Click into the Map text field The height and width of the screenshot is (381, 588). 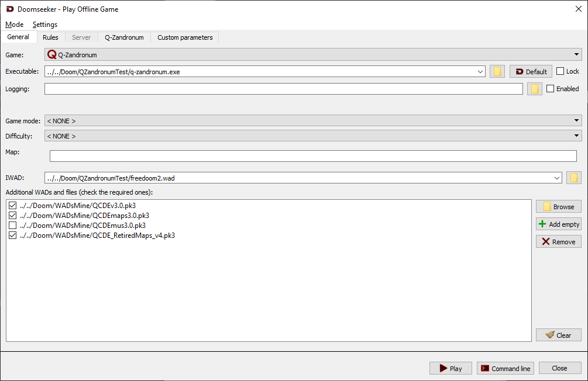[313, 156]
